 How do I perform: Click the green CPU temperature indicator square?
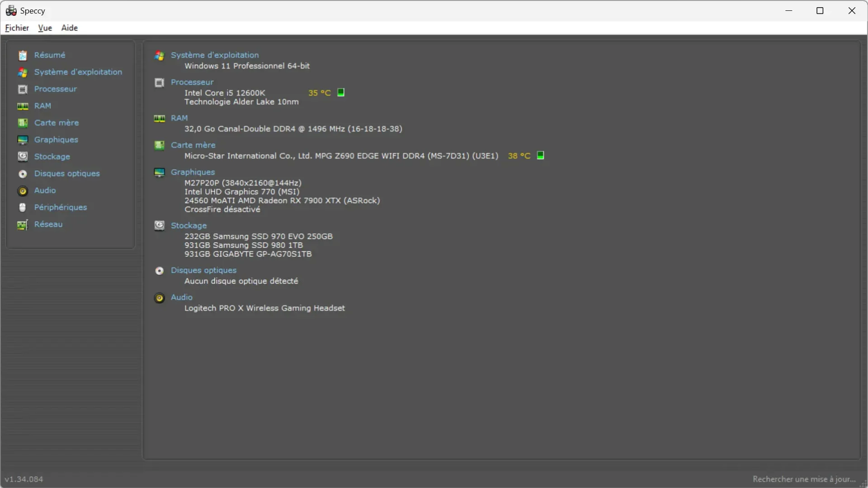coord(341,92)
